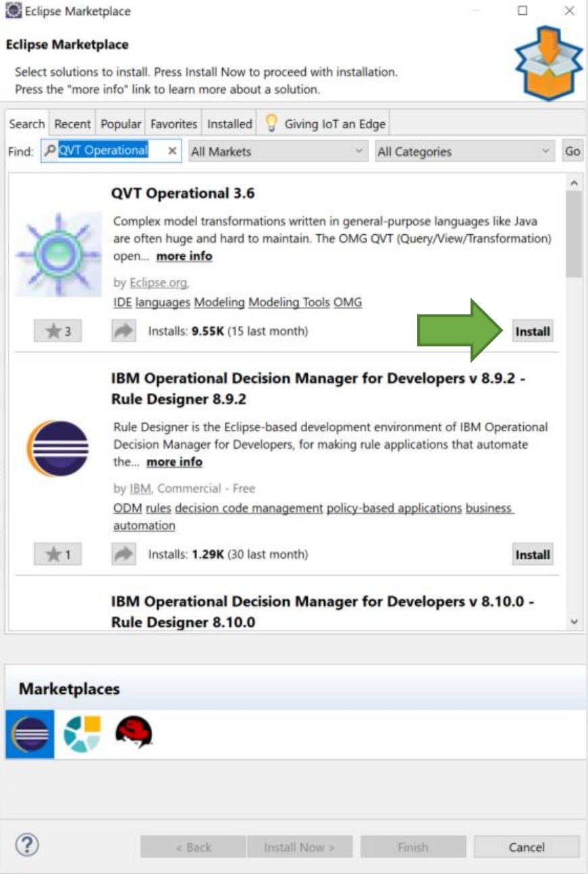This screenshot has width=588, height=874.
Task: Click the rules tag link
Action: point(159,508)
